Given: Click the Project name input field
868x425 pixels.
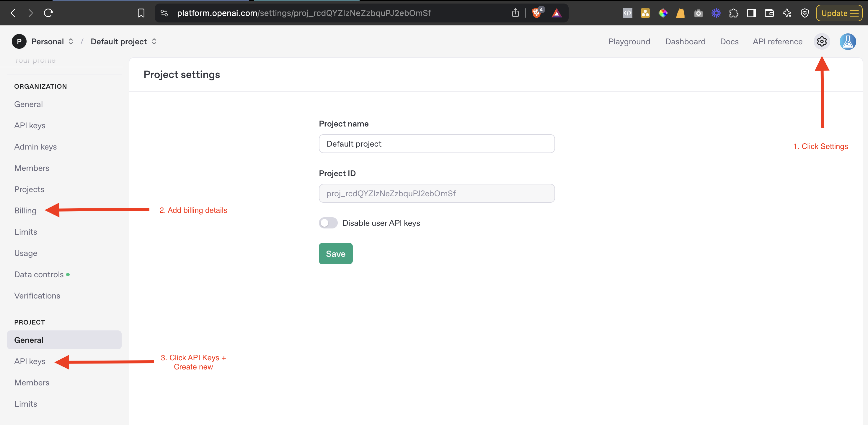Looking at the screenshot, I should tap(436, 144).
